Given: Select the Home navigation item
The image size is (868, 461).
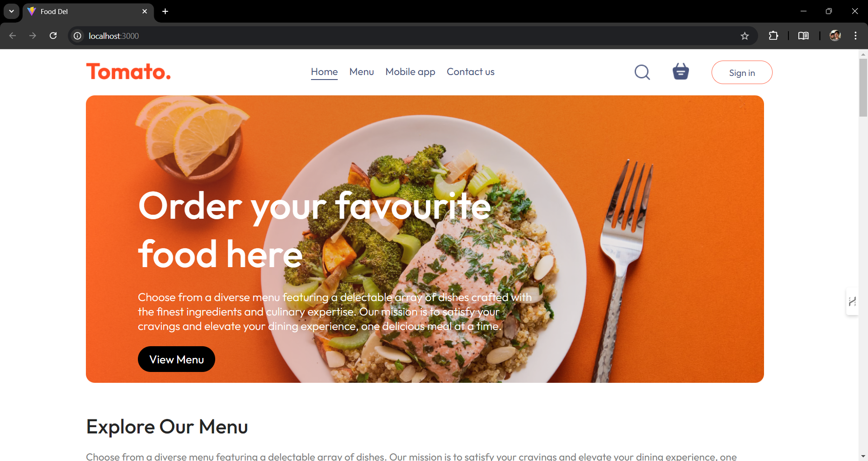Looking at the screenshot, I should pyautogui.click(x=324, y=72).
